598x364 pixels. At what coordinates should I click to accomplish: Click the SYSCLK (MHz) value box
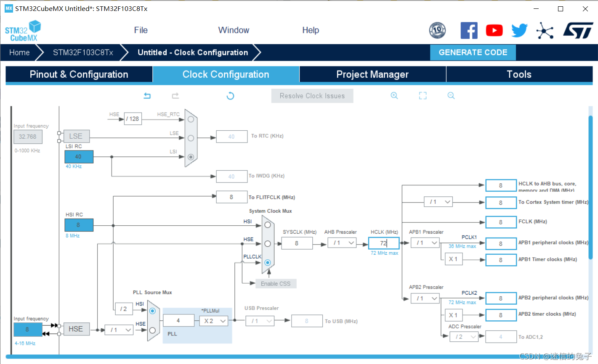pos(297,243)
